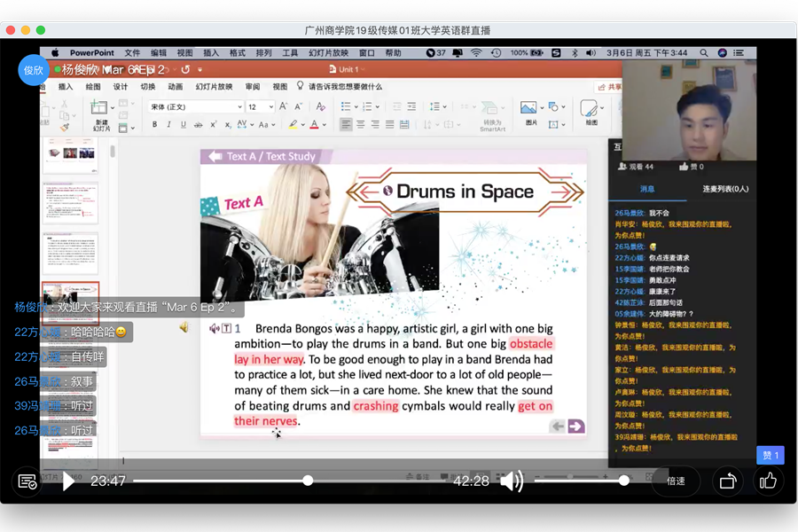798x532 pixels.
Task: Click the next slide purple arrow button
Action: (576, 426)
